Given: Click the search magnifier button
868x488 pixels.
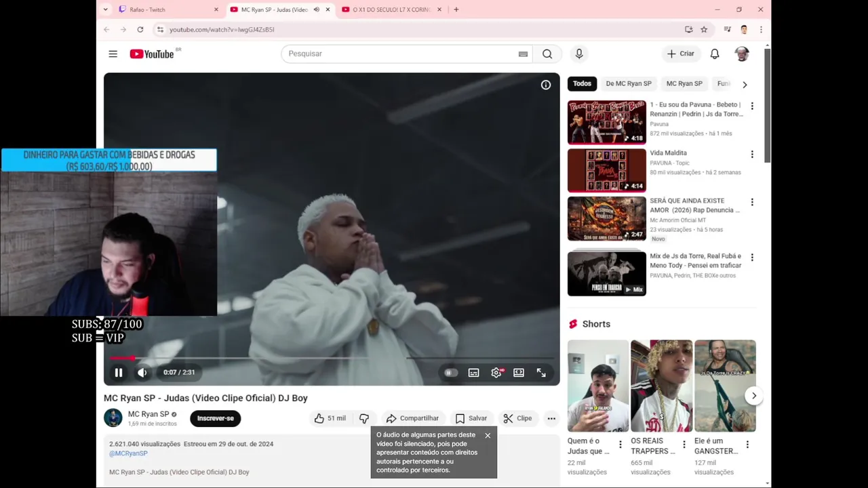Looking at the screenshot, I should (x=547, y=54).
